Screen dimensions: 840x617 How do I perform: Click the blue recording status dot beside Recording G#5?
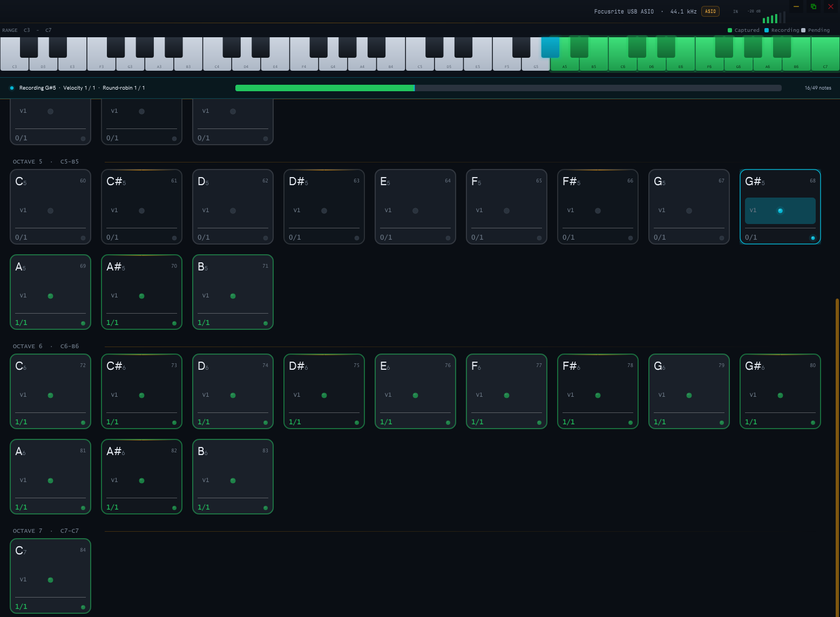(x=12, y=88)
